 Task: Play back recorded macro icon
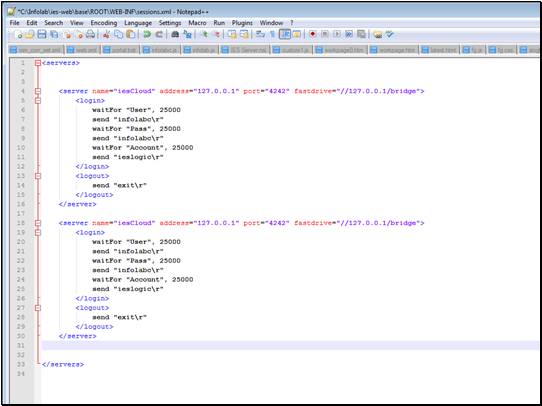click(x=337, y=34)
